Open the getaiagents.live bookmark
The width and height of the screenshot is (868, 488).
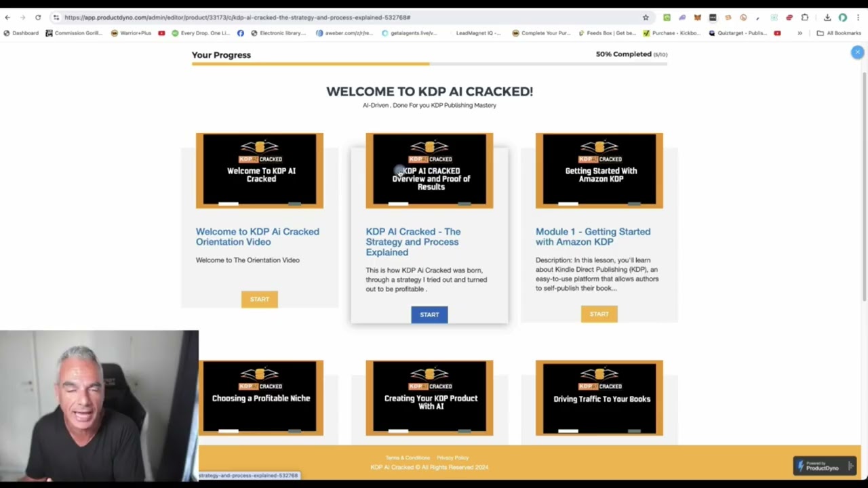pos(409,33)
